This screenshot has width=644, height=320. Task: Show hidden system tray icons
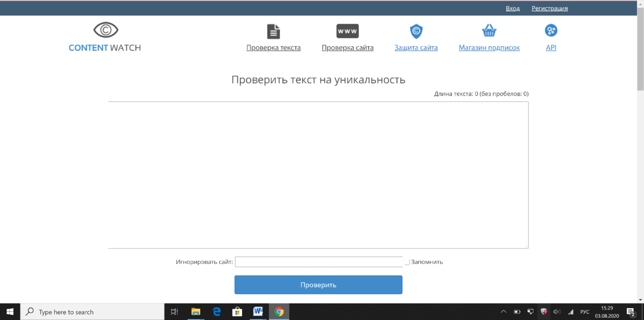coord(503,311)
